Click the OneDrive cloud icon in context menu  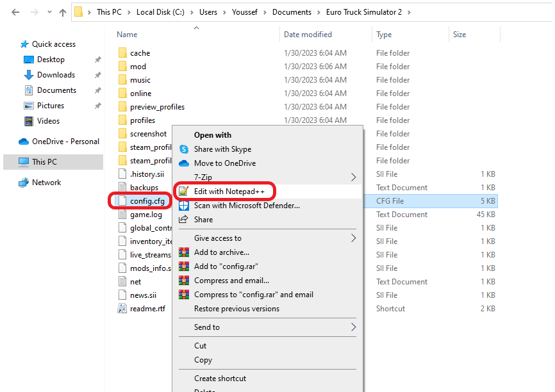click(x=184, y=163)
